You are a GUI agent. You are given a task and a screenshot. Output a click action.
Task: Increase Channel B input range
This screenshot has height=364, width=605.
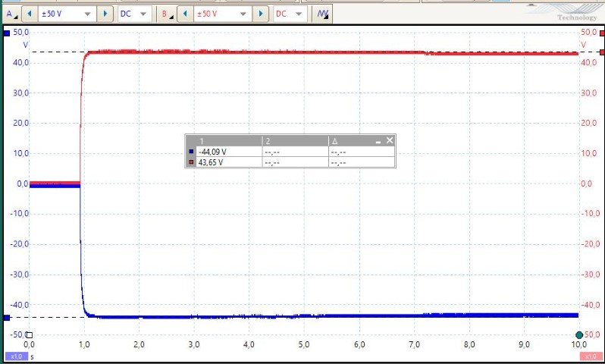[x=261, y=14]
